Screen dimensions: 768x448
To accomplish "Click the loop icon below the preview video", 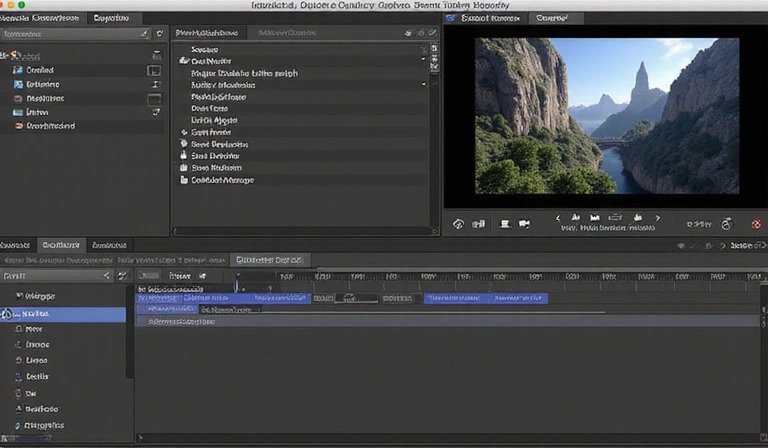I will click(x=459, y=224).
